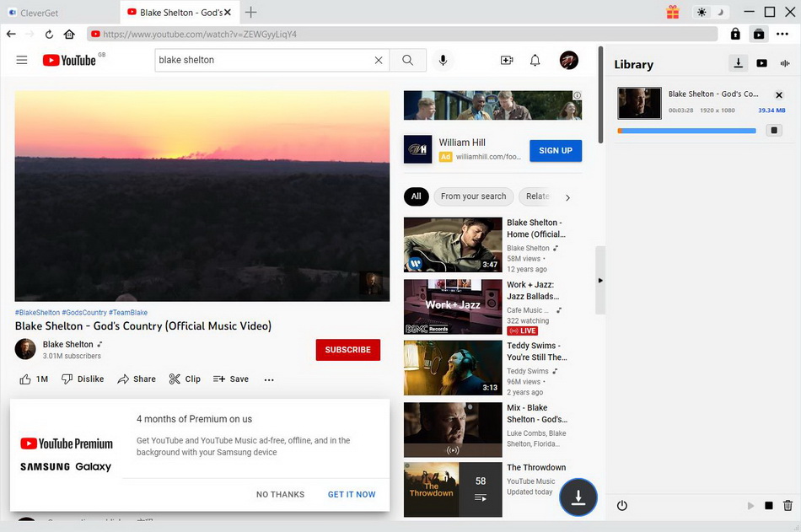Decline Premium offer with NO THANKS
The width and height of the screenshot is (801, 532).
pyautogui.click(x=281, y=494)
